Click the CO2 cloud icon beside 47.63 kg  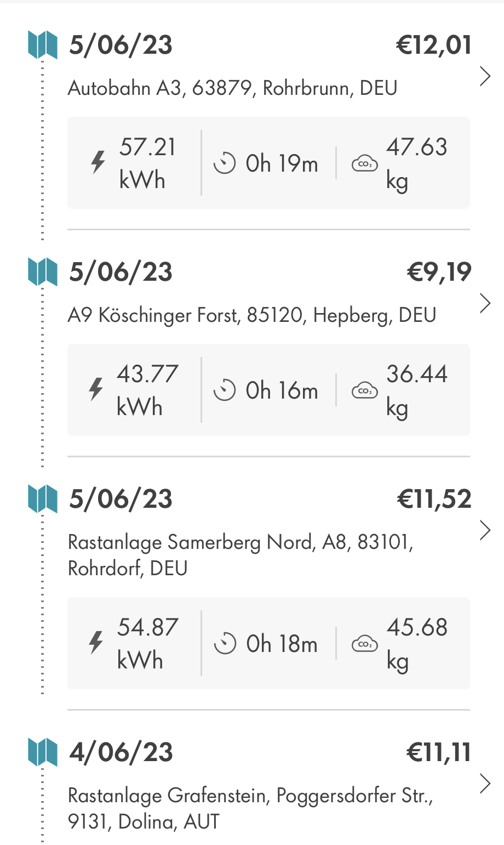(364, 163)
